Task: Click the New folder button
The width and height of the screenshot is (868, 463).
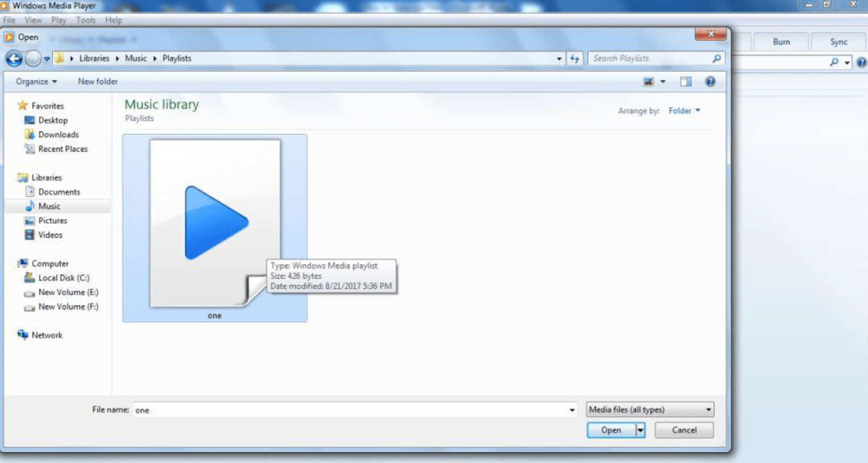Action: click(98, 81)
